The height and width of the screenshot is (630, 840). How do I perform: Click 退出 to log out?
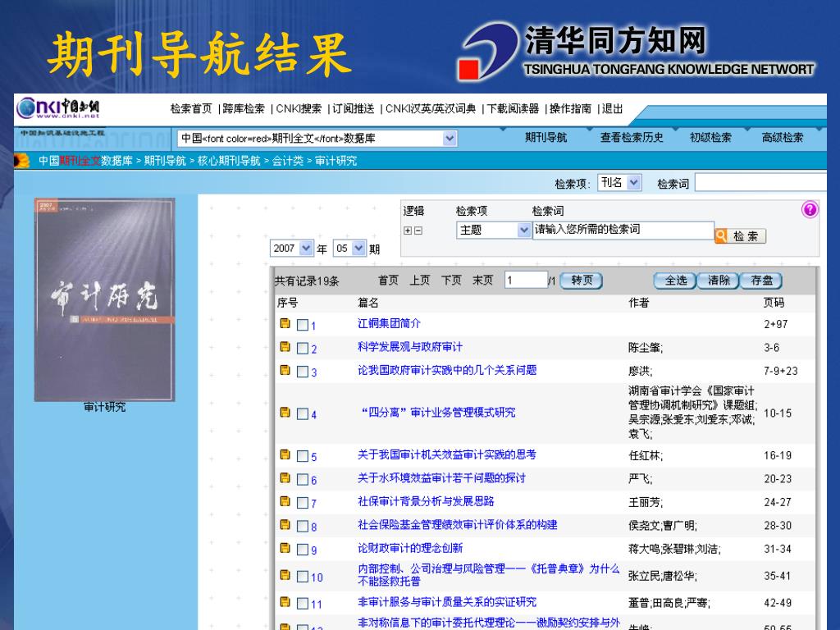coord(612,109)
